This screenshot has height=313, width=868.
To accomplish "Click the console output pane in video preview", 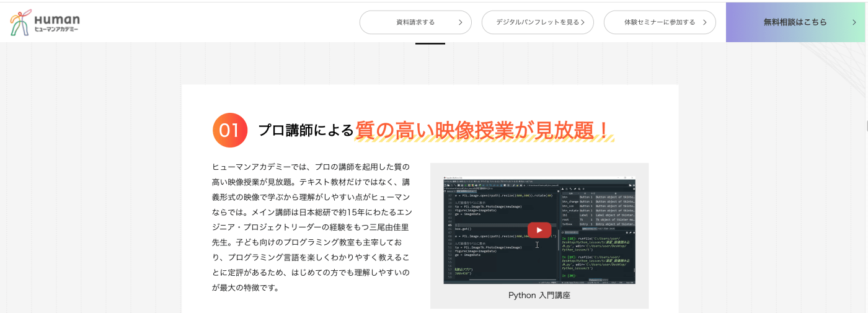I will tap(598, 257).
